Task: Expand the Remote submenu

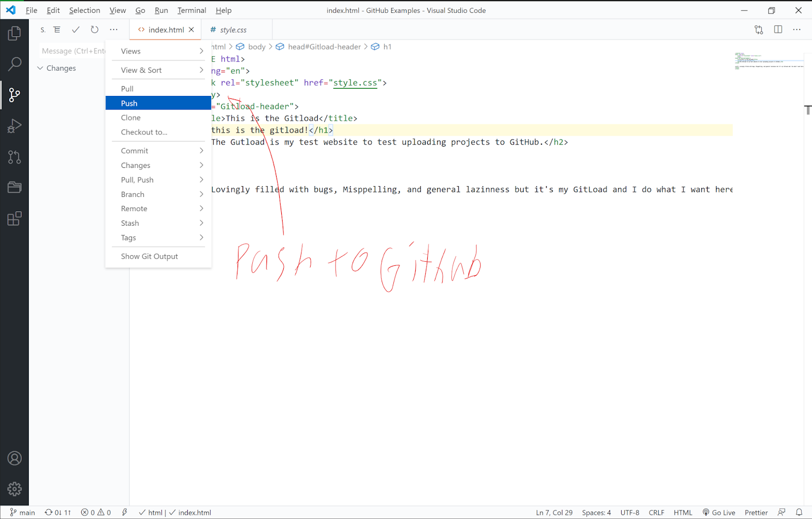Action: (158, 209)
